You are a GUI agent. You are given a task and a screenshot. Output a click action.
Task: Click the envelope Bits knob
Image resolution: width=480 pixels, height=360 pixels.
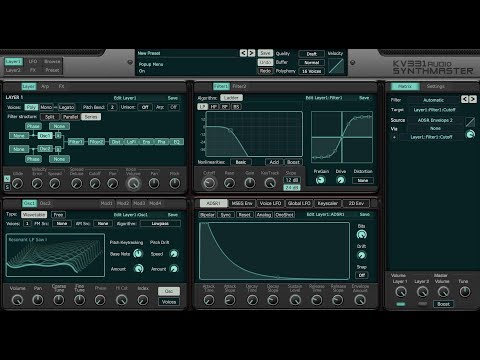click(x=362, y=235)
